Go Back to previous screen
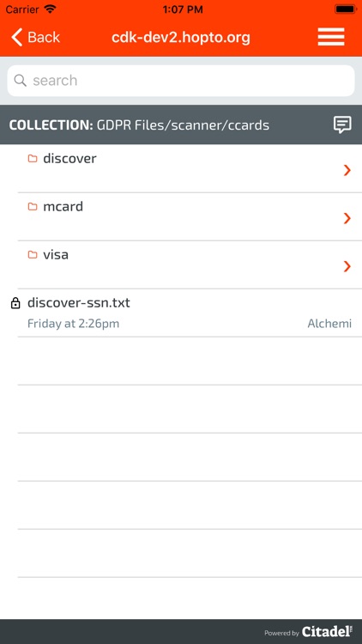 (36, 38)
